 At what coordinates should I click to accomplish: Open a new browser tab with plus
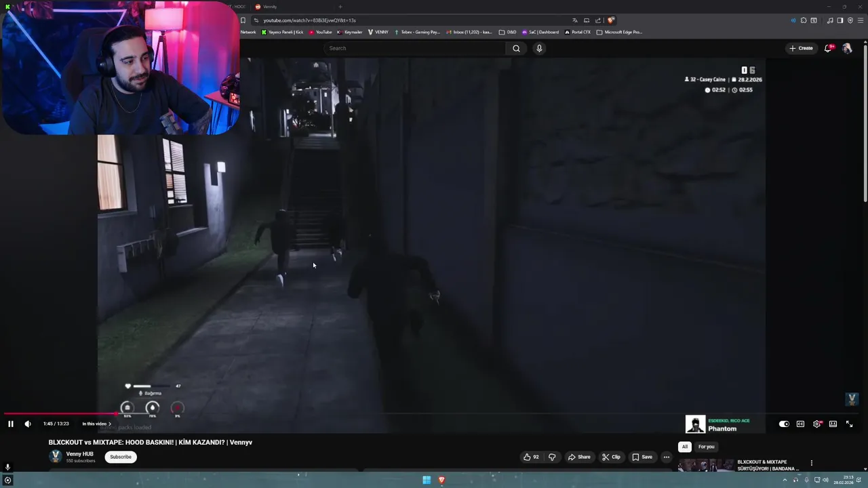(x=340, y=7)
